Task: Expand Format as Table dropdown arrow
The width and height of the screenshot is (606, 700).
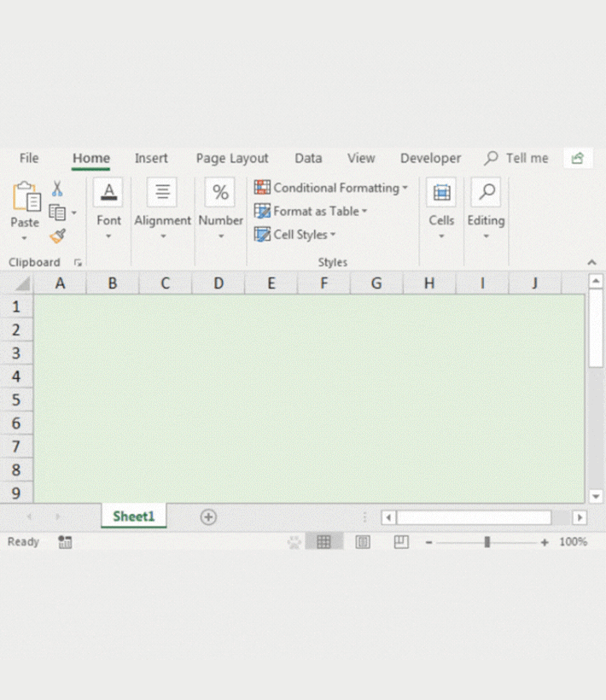Action: (364, 211)
